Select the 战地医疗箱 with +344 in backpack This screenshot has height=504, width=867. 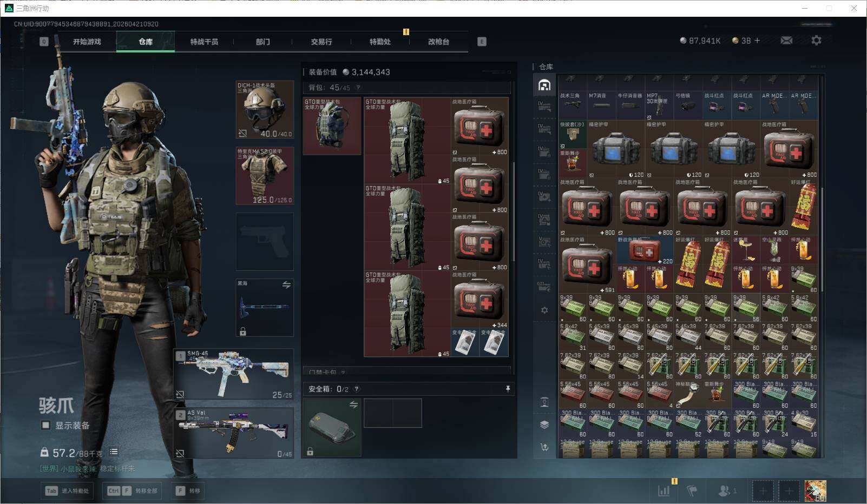(x=480, y=300)
